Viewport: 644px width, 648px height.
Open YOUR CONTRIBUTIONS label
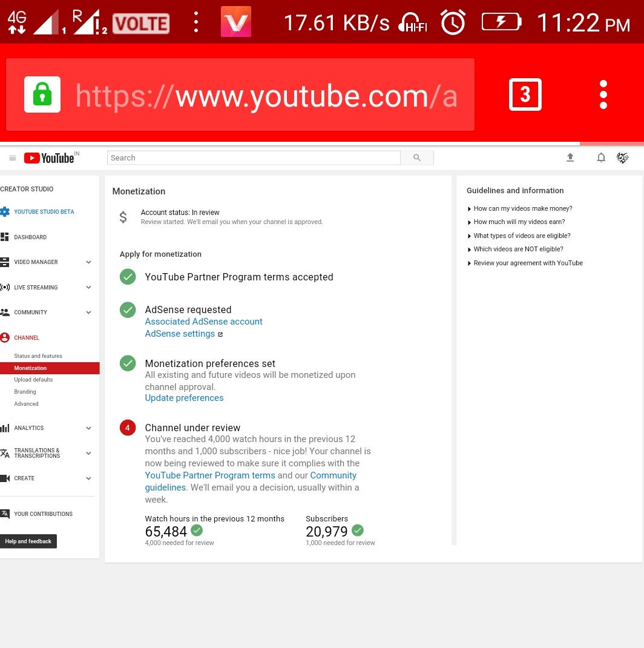(x=43, y=514)
